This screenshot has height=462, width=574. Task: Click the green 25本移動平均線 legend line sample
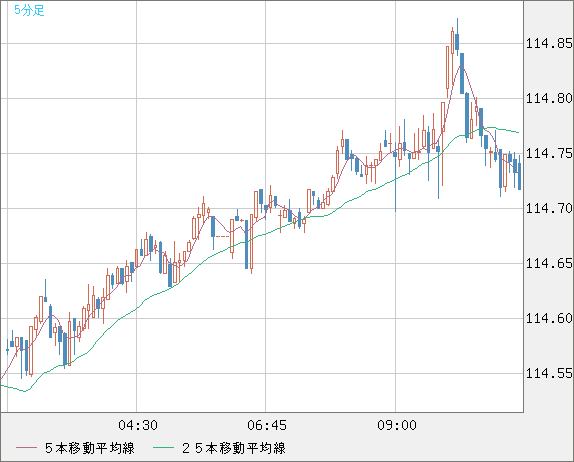[163, 448]
